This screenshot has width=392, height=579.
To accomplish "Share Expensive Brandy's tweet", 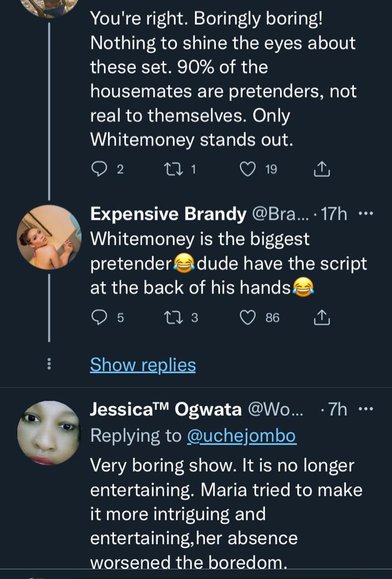I will 321,317.
